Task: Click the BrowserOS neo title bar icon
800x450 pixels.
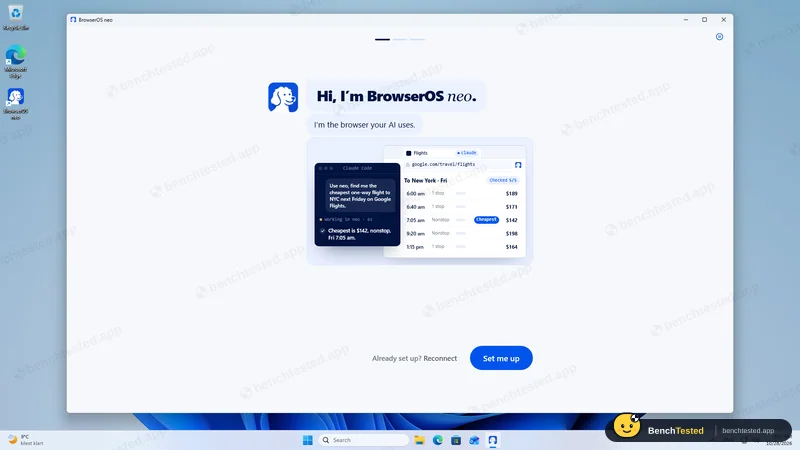Action: coord(73,20)
